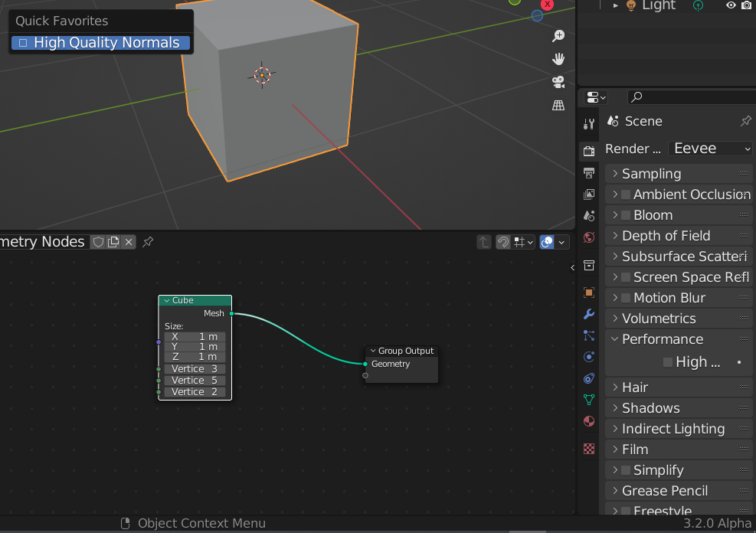Enable Ambient Occlusion checkbox
The image size is (756, 533).
[x=626, y=195]
